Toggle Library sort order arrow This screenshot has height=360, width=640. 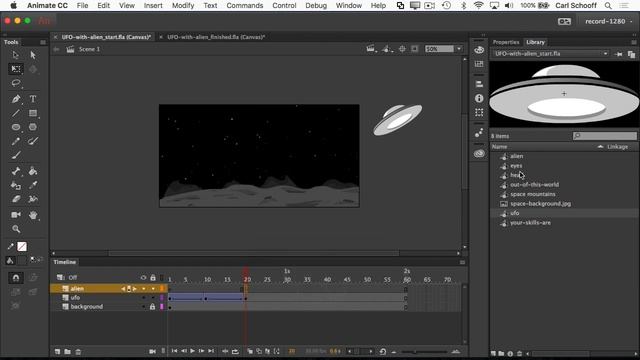point(600,147)
